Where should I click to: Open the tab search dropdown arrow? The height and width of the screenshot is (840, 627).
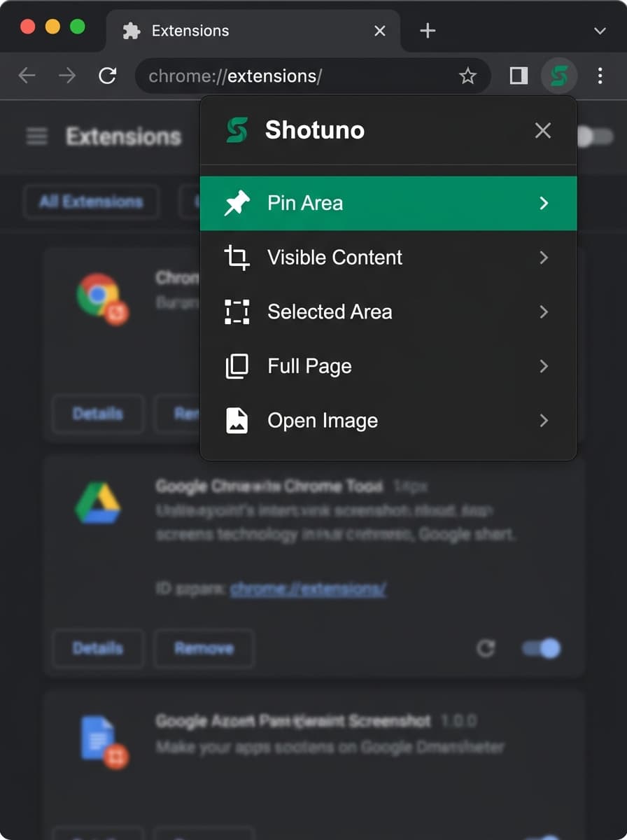coord(600,31)
